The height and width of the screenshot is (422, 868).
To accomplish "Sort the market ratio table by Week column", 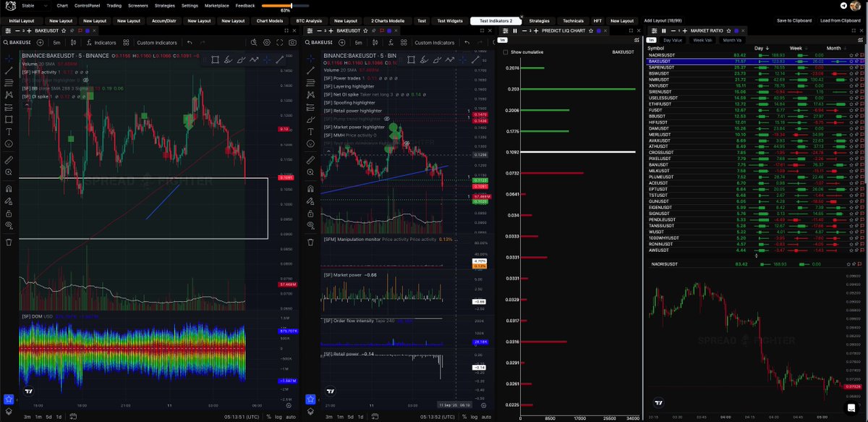I will coord(796,48).
